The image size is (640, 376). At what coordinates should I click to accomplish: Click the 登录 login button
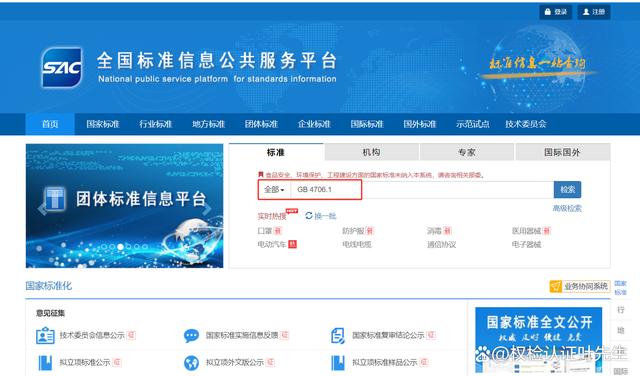tap(556, 12)
